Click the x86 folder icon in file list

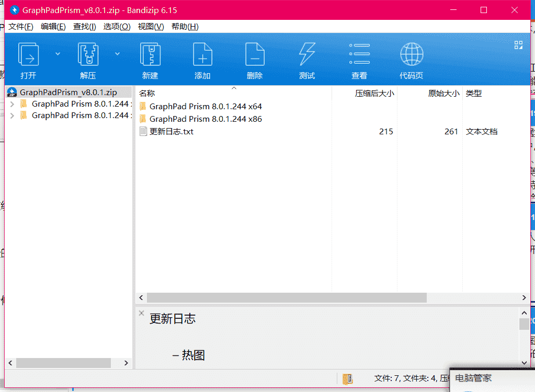click(x=143, y=119)
